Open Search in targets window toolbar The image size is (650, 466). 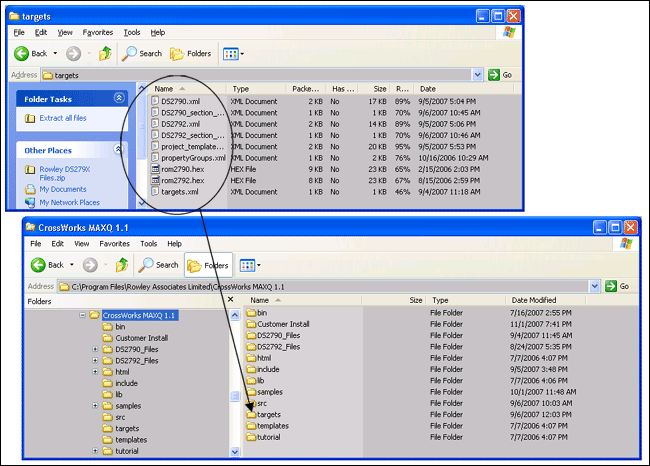click(142, 53)
